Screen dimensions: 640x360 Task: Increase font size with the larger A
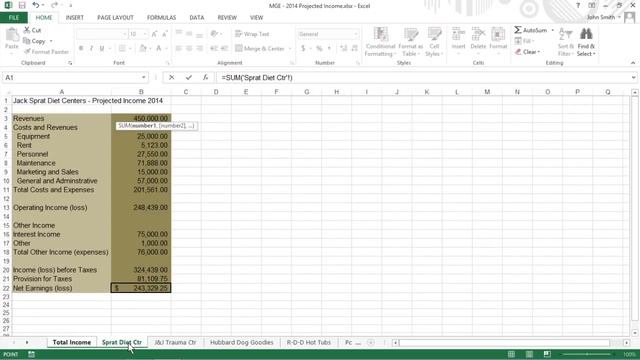coord(154,34)
